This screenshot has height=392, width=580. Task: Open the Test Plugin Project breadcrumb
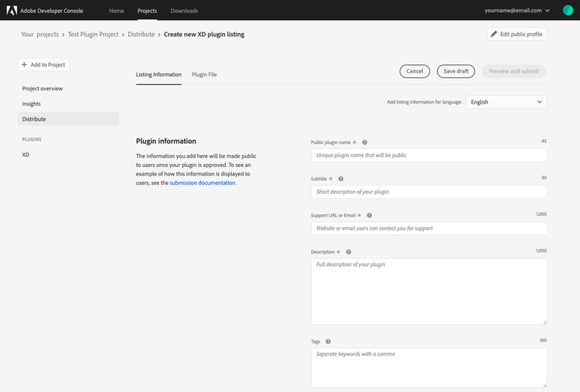click(x=94, y=34)
